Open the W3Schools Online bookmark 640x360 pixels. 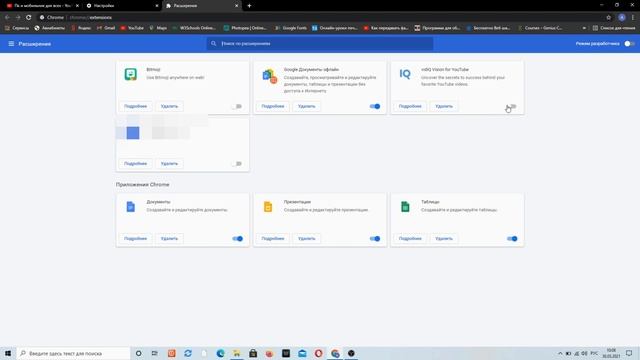194,28
